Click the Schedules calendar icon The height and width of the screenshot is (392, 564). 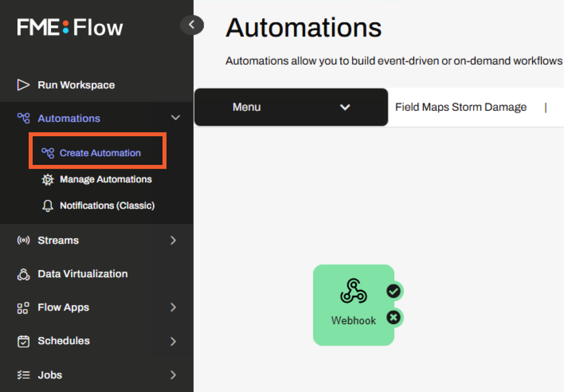coord(23,341)
